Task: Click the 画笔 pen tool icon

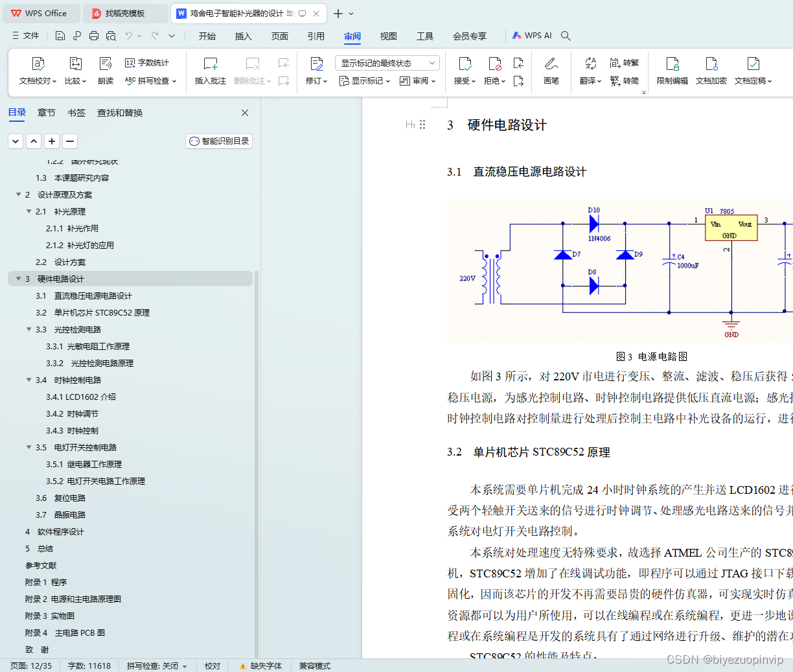Action: pos(551,64)
